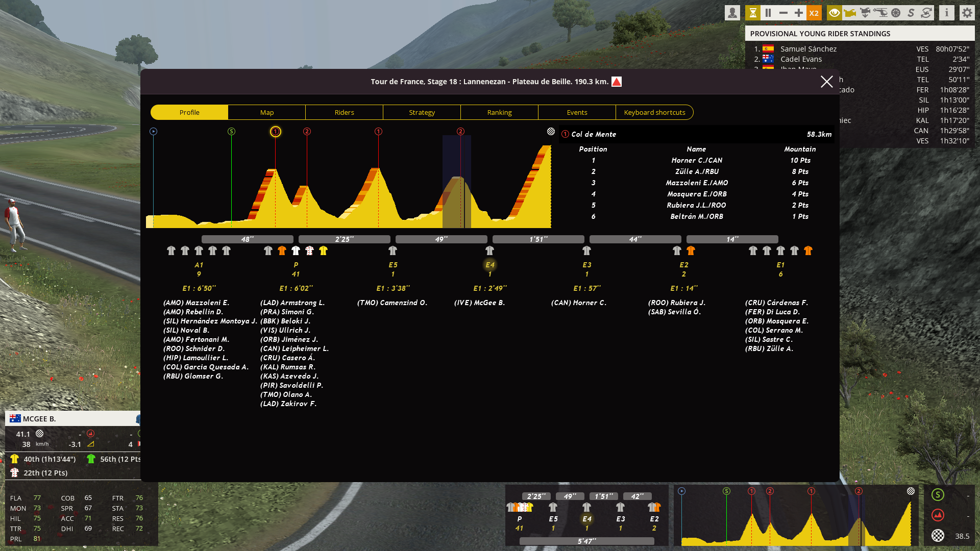Select the green sprint marker on profile
Viewport: 980px width, 551px height.
(x=231, y=132)
